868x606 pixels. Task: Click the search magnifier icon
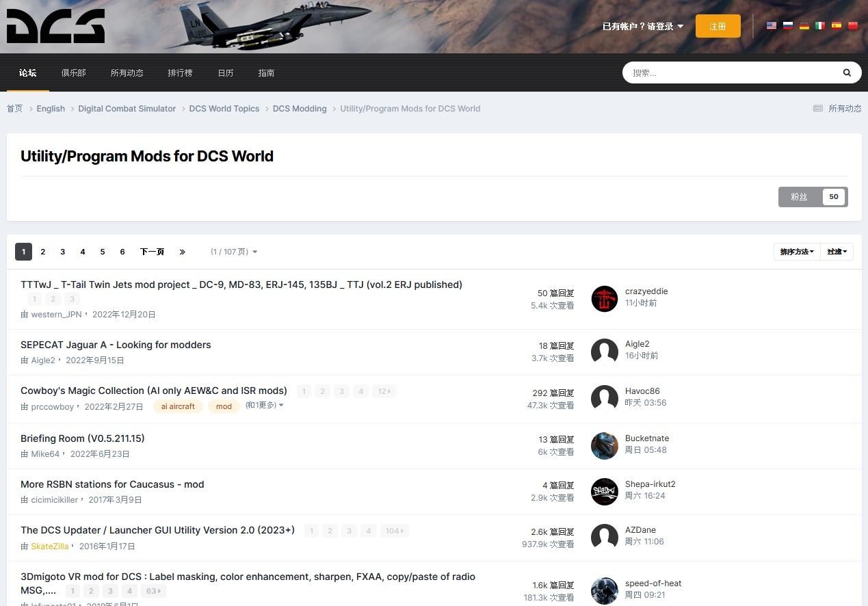[x=847, y=73]
